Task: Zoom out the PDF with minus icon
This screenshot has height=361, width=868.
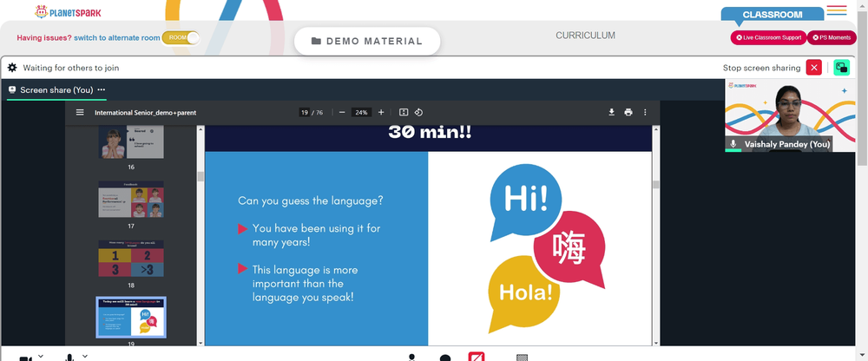Action: click(x=342, y=113)
